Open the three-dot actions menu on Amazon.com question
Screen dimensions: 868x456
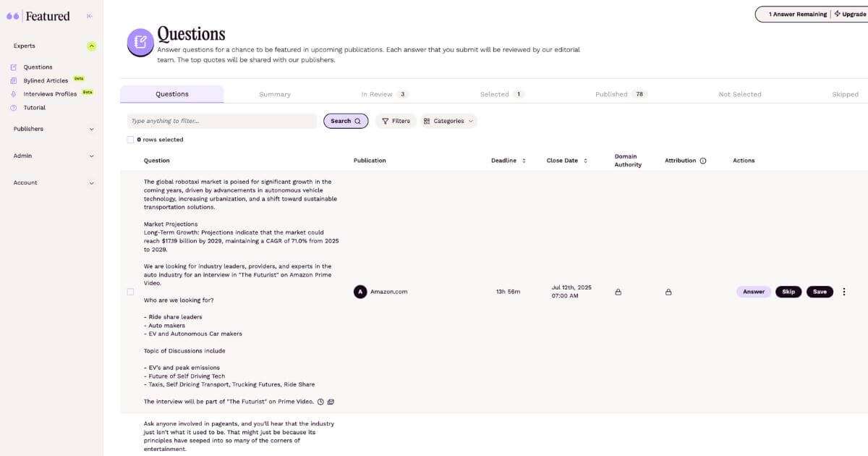[x=844, y=291]
